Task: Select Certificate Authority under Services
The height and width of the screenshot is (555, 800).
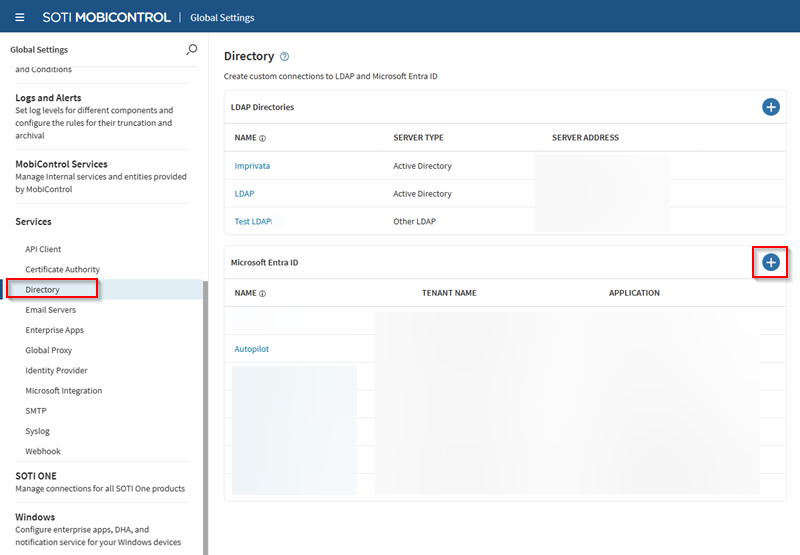Action: (x=62, y=269)
